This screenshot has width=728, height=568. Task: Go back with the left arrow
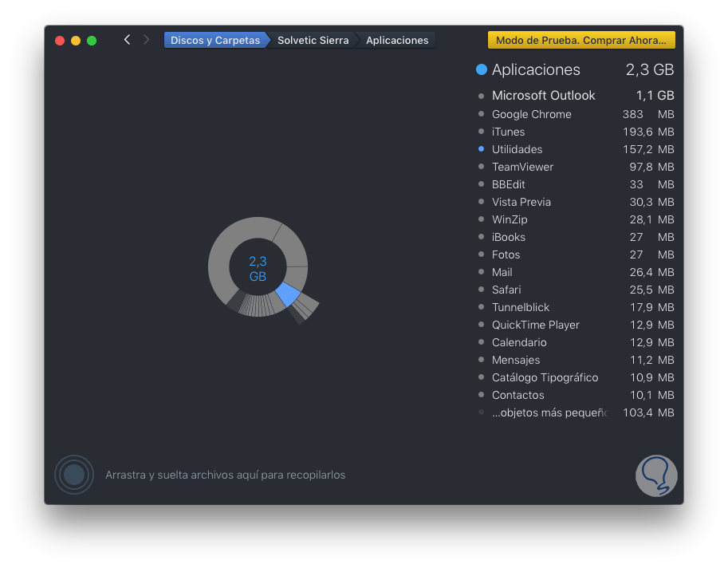click(127, 40)
